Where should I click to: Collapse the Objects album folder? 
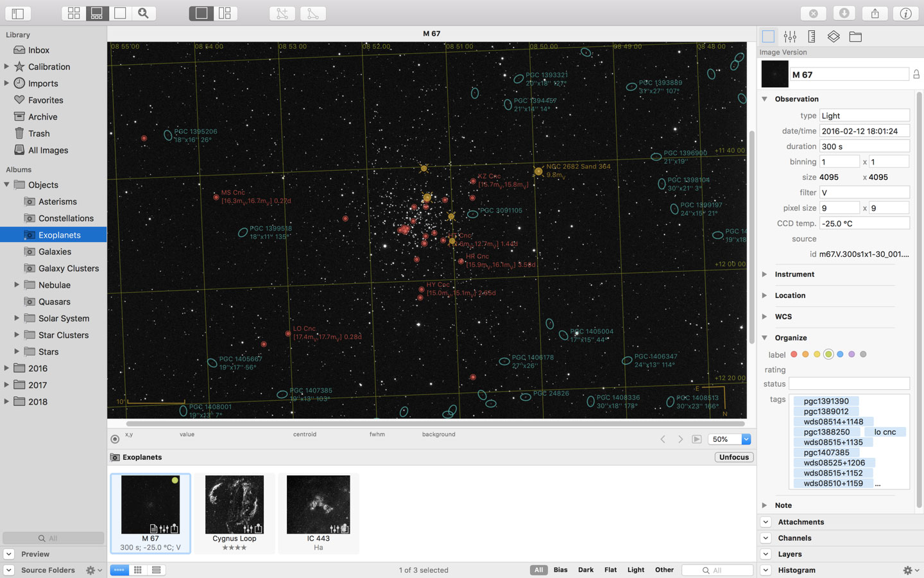(6, 185)
